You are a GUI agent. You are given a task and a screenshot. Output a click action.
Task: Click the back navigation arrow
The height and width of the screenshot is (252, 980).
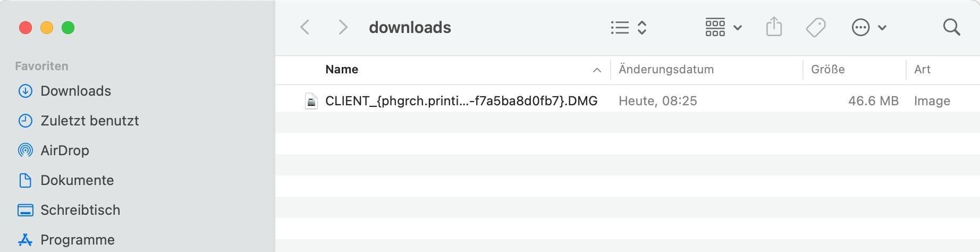(305, 27)
